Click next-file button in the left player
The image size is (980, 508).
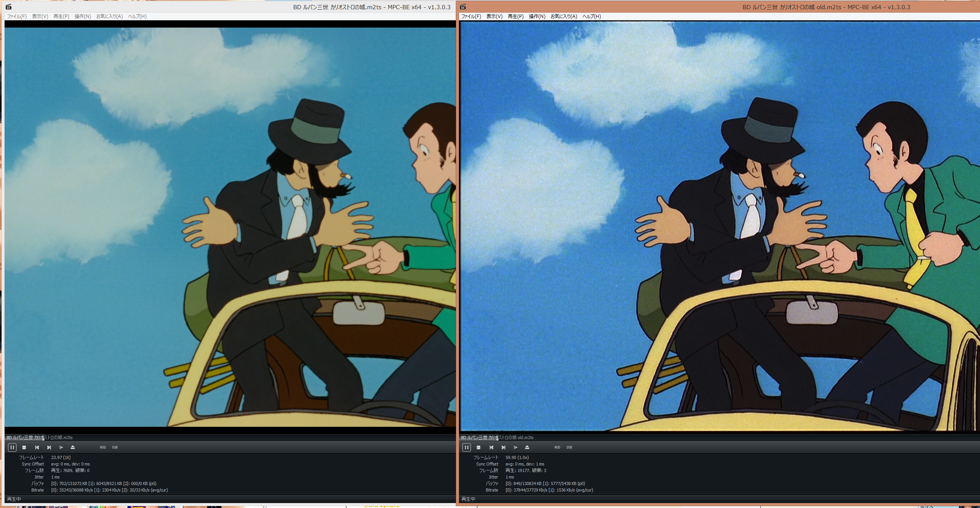(49, 447)
